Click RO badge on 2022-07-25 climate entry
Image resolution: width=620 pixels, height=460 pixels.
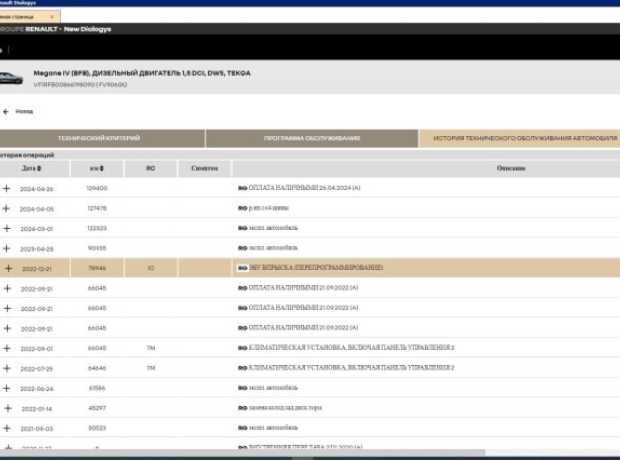[x=242, y=368]
